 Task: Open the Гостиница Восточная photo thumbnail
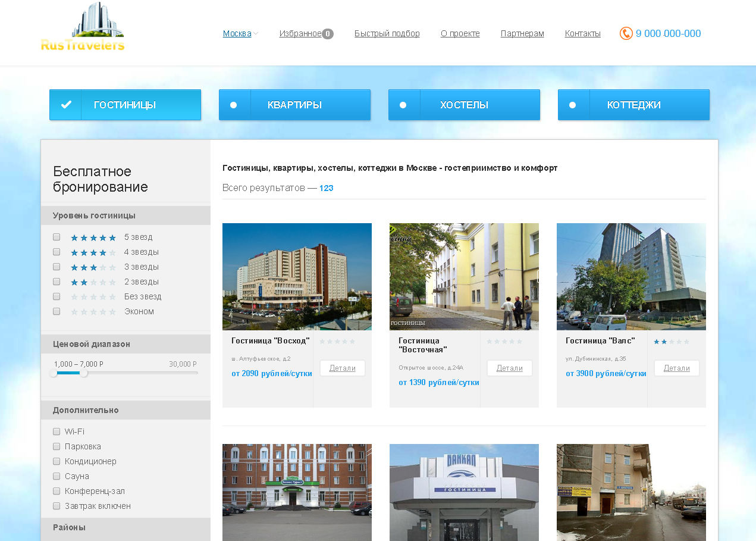pos(464,276)
